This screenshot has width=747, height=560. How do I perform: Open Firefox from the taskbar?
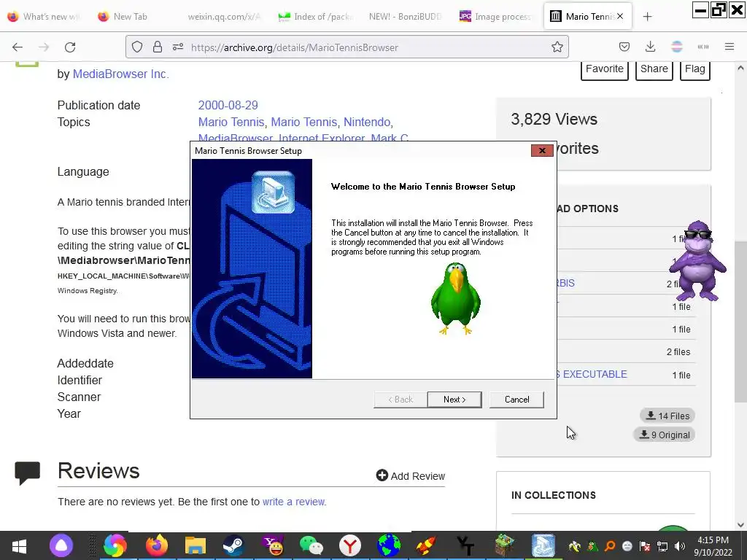156,545
